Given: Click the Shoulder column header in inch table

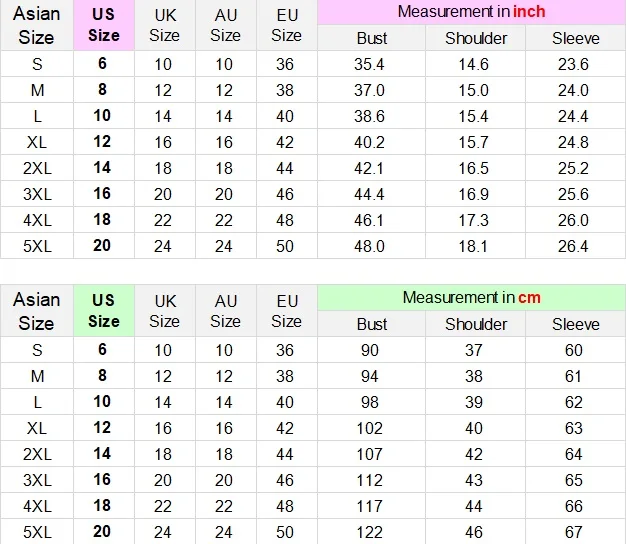Looking at the screenshot, I should 476,38.
